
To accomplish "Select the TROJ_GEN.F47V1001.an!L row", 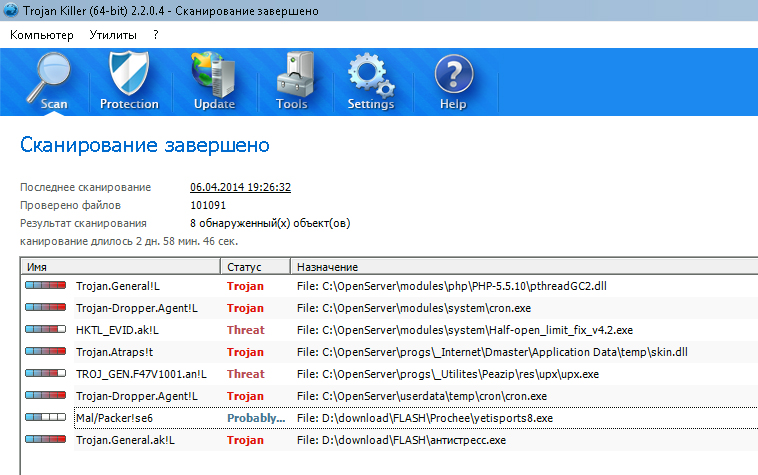I will click(x=138, y=374).
